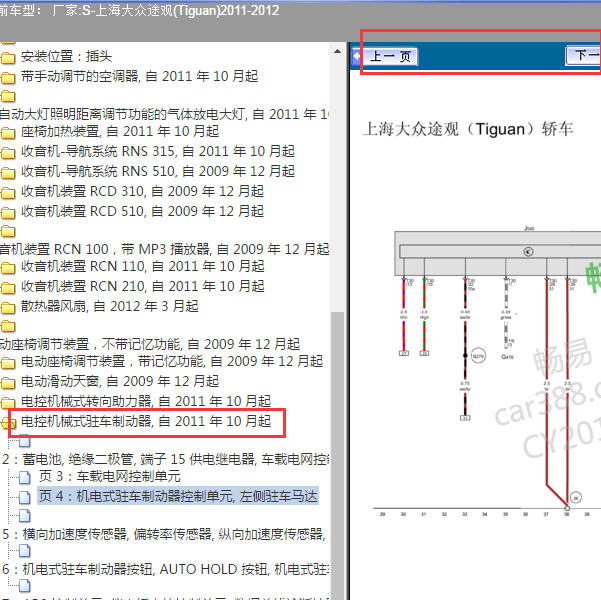Click page icon above 机电式驻车制动器按钮 entry
The image size is (601, 600).
pos(25,551)
